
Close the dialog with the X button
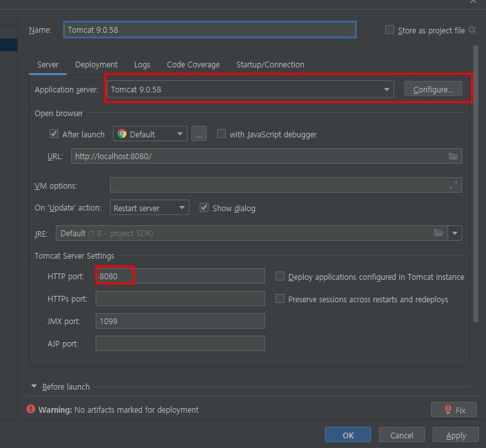coord(473,1)
